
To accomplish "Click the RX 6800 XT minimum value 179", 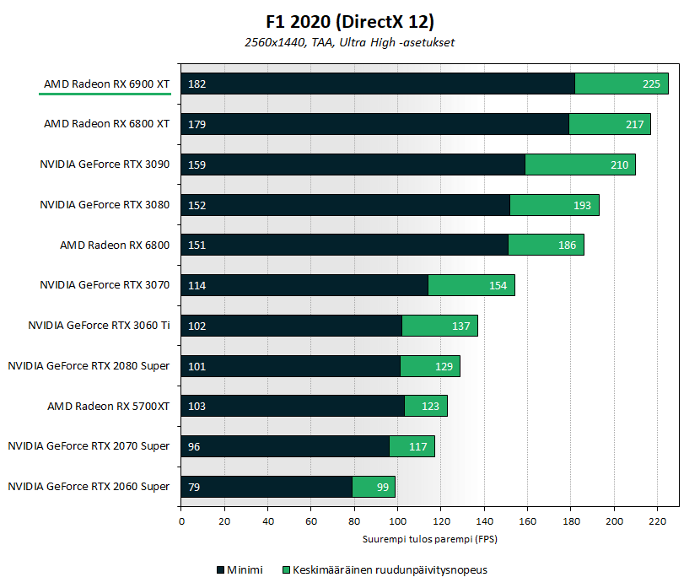I will point(197,124).
